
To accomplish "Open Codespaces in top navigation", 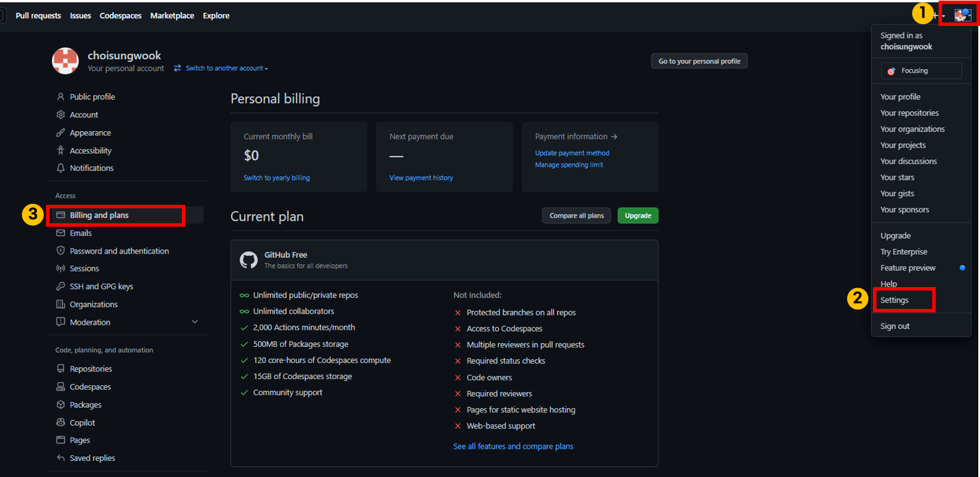I will [120, 16].
